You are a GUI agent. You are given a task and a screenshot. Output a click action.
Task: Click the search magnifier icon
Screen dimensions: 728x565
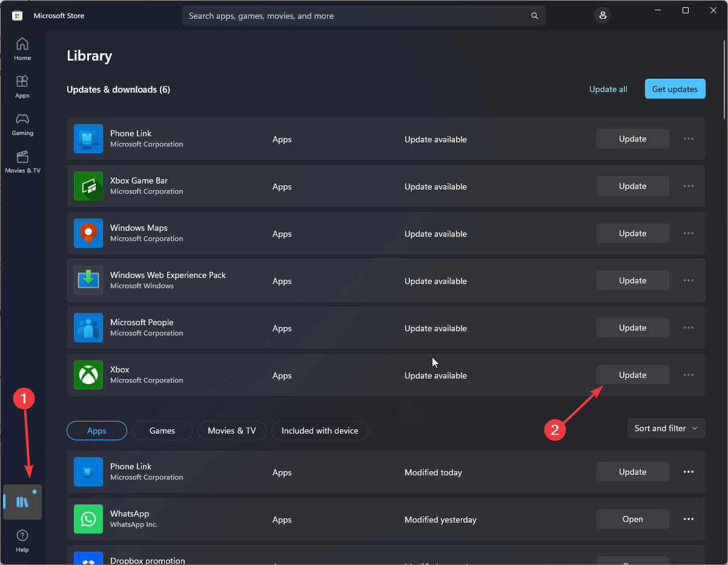(x=534, y=16)
